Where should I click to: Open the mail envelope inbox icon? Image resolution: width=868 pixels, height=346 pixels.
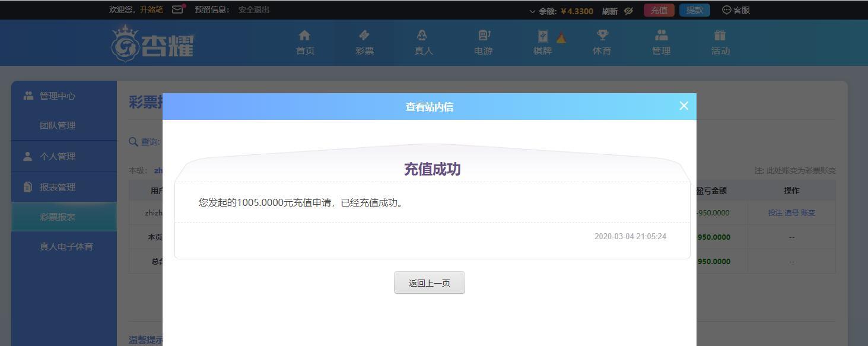[177, 9]
